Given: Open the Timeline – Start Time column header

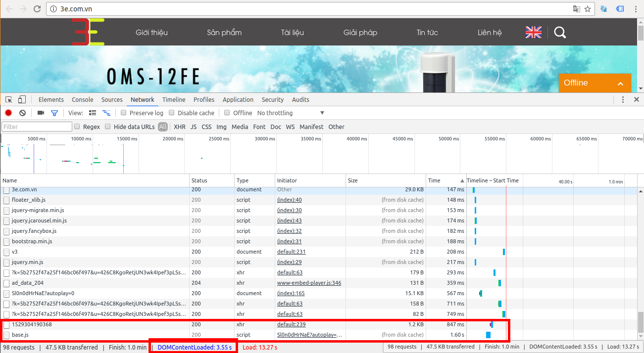Looking at the screenshot, I should (x=493, y=180).
